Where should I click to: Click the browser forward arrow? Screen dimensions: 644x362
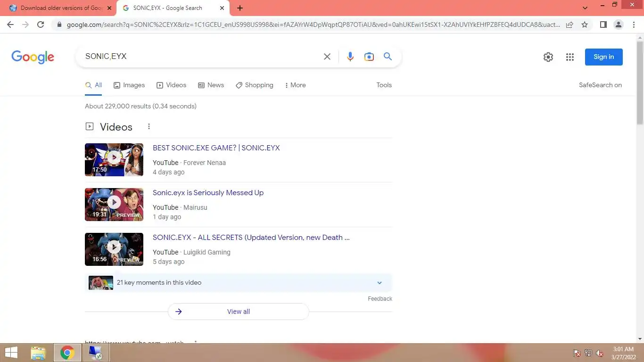coord(25,25)
